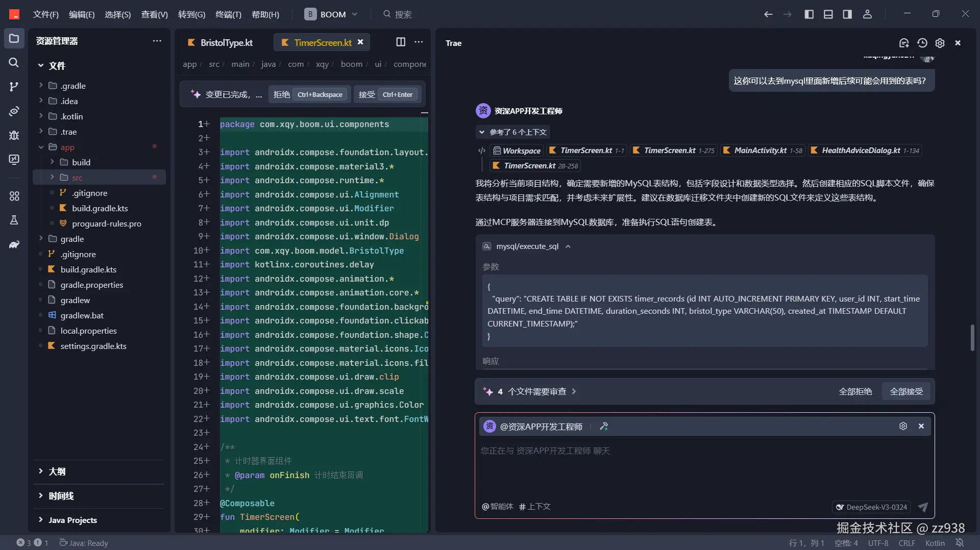Go back with the navigation arrow
The width and height of the screenshot is (980, 550).
pos(768,14)
